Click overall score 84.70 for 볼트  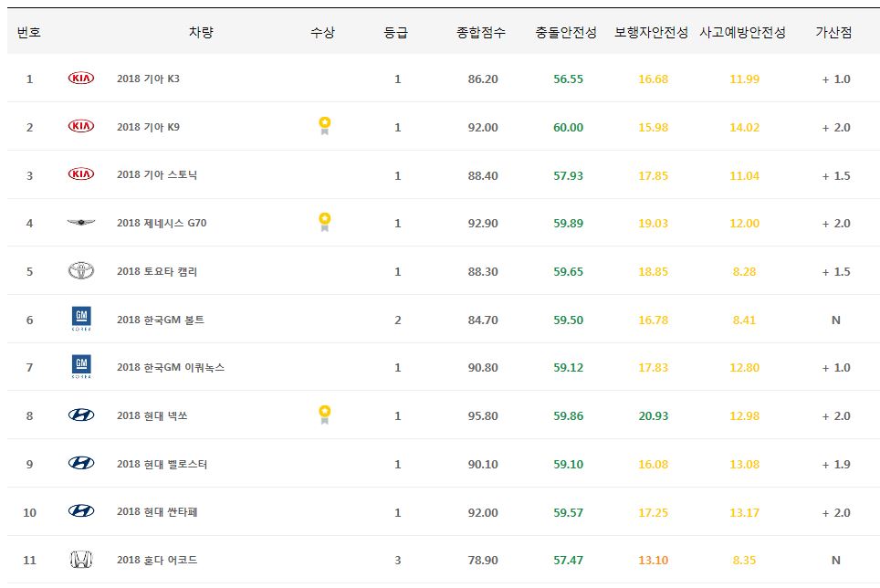pyautogui.click(x=483, y=320)
